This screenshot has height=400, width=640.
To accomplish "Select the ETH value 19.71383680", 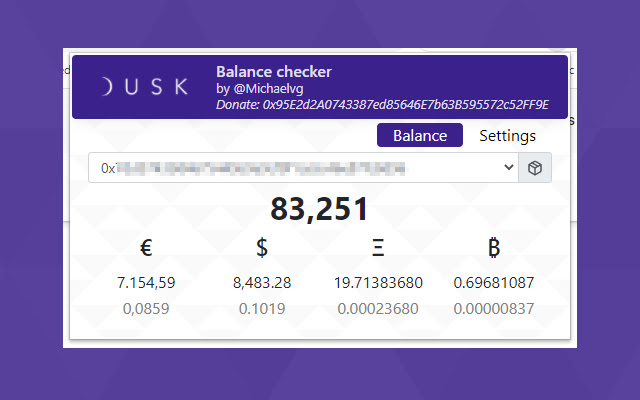I will tap(378, 282).
